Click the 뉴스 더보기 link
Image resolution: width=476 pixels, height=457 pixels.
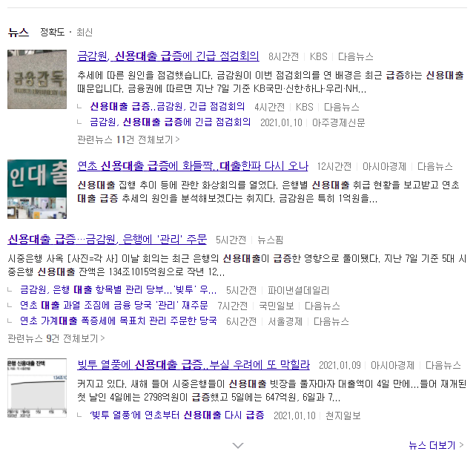(436, 445)
